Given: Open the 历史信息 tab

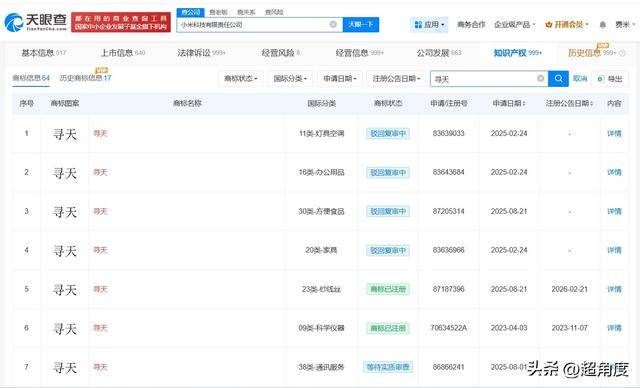Looking at the screenshot, I should click(x=592, y=53).
